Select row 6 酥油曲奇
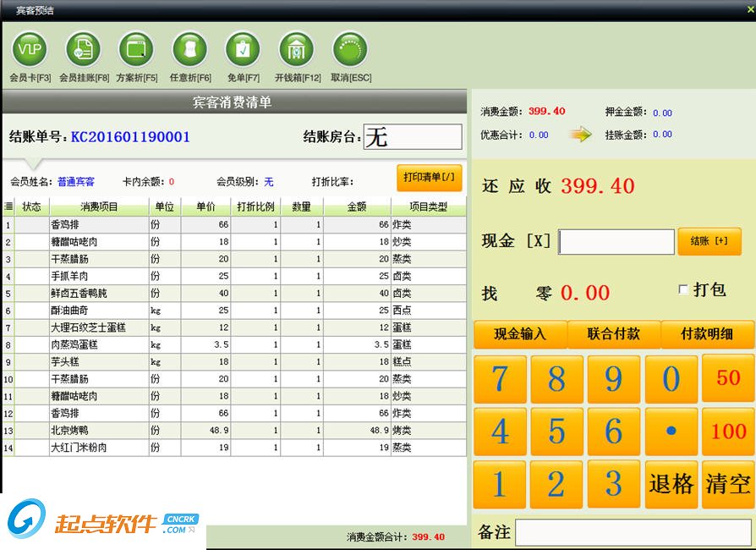756x550 pixels. pyautogui.click(x=234, y=311)
